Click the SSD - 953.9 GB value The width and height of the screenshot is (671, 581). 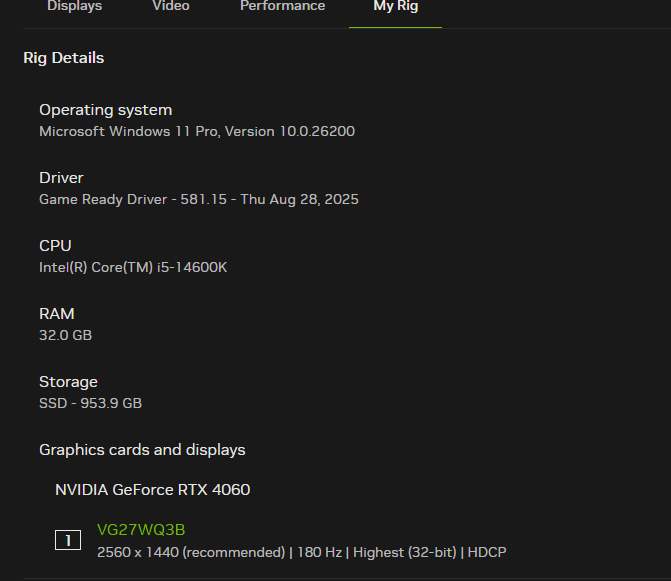point(90,403)
